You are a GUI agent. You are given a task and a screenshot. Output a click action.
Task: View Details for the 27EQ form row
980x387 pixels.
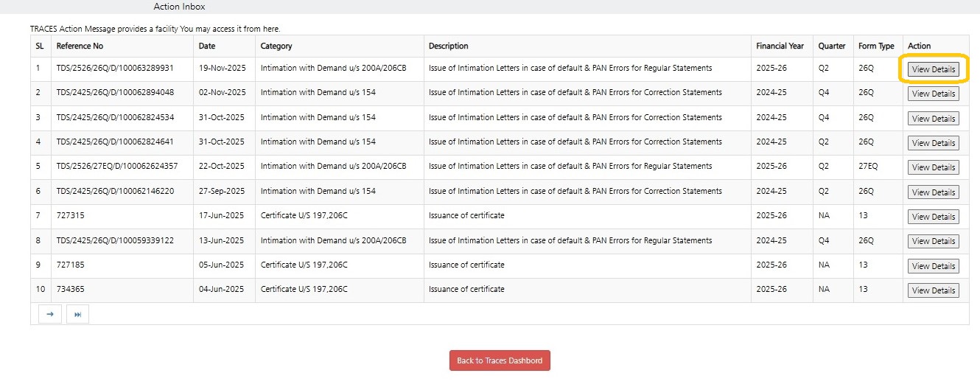pos(933,167)
